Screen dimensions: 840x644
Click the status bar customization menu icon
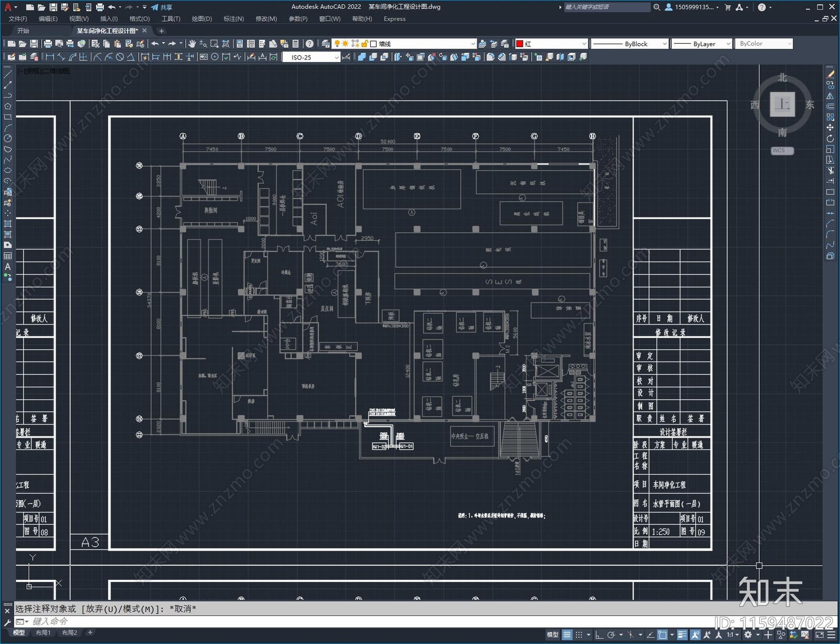pos(831,635)
